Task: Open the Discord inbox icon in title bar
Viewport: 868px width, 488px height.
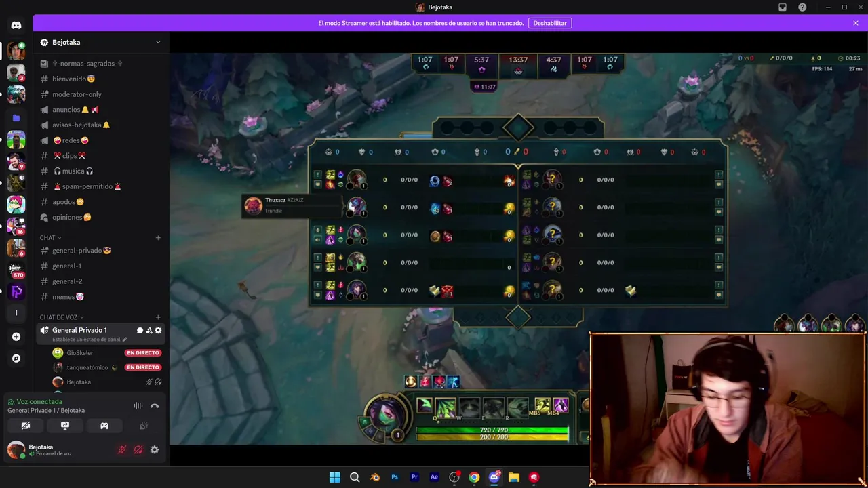Action: coord(783,7)
